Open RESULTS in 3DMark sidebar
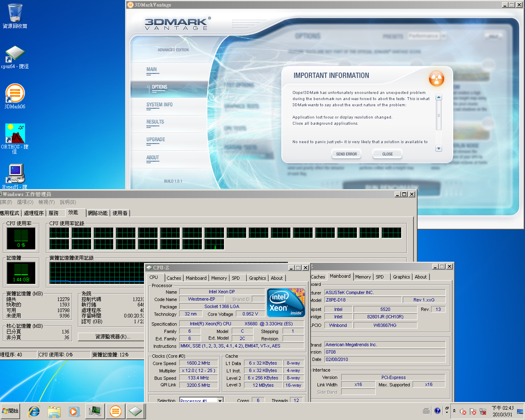Screen dimensions: 525x420 click(x=155, y=122)
